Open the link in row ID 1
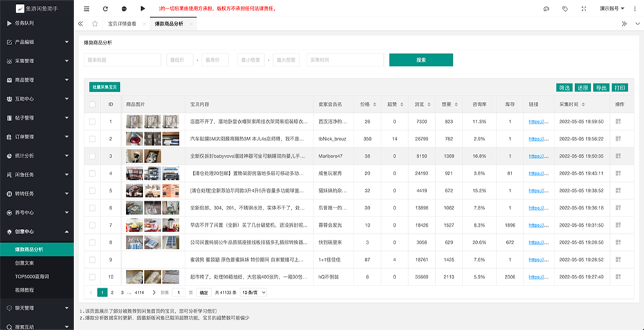Image resolution: width=644 pixels, height=330 pixels. 538,122
